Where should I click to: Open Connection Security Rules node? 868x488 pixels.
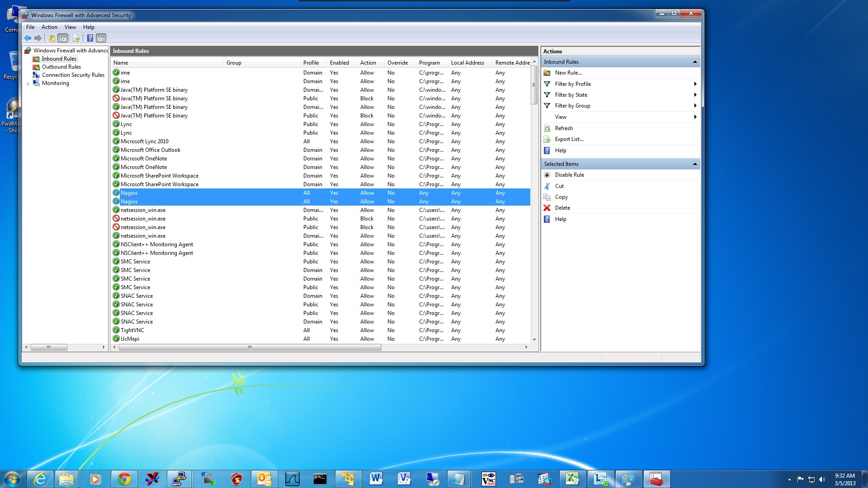(x=73, y=75)
